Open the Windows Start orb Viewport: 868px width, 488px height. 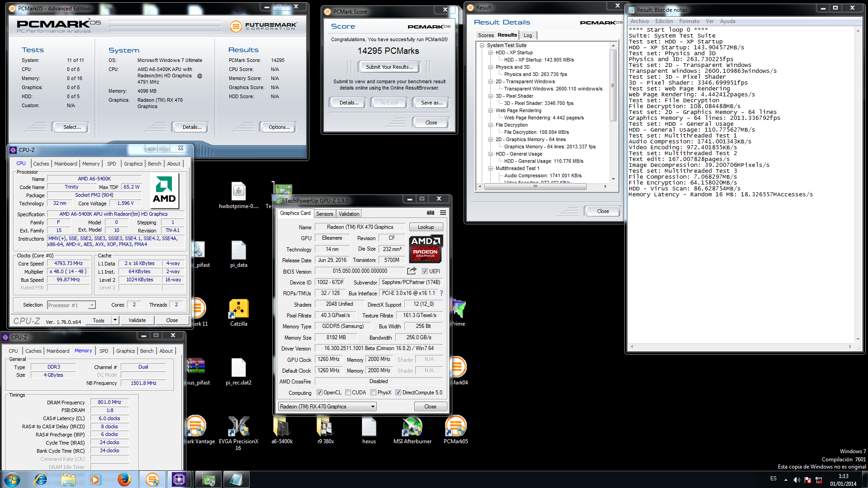click(x=12, y=479)
